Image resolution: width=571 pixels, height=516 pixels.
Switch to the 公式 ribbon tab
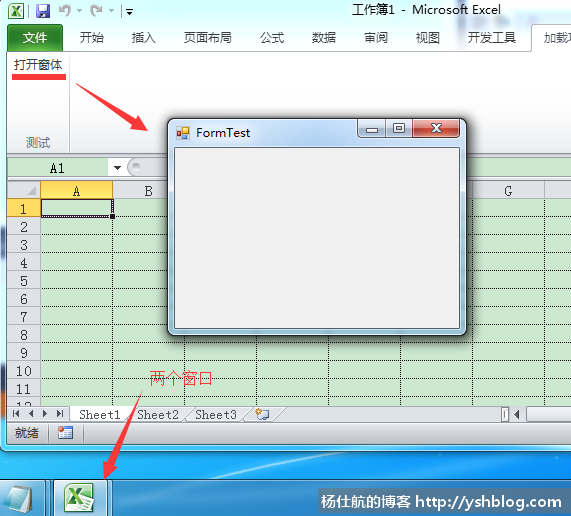click(272, 38)
